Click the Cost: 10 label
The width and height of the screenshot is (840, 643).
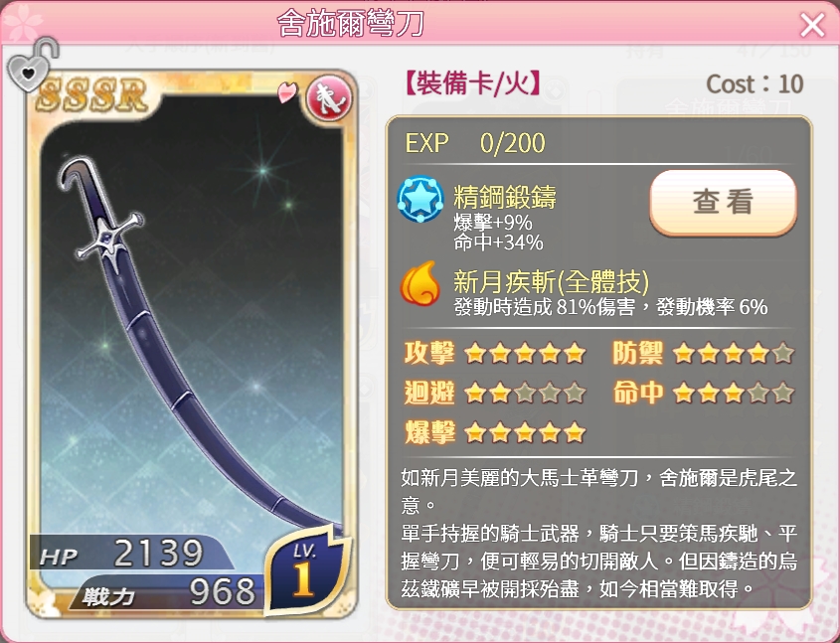[x=755, y=84]
